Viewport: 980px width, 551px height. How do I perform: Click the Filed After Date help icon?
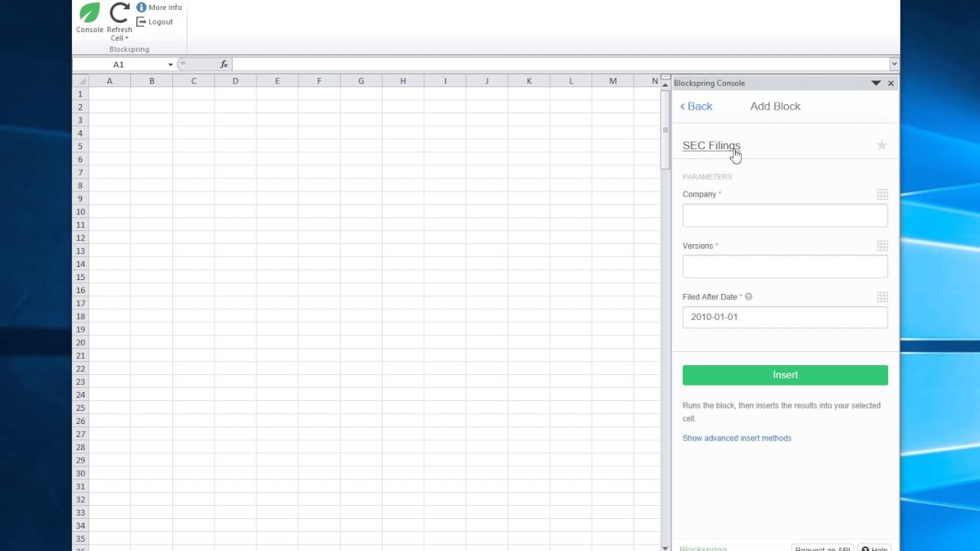749,297
